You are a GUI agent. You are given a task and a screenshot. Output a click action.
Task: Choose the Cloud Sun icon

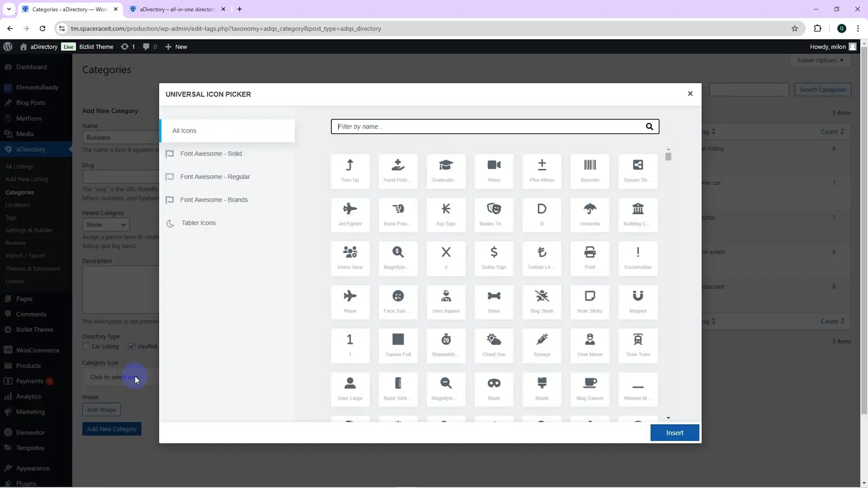(x=494, y=346)
